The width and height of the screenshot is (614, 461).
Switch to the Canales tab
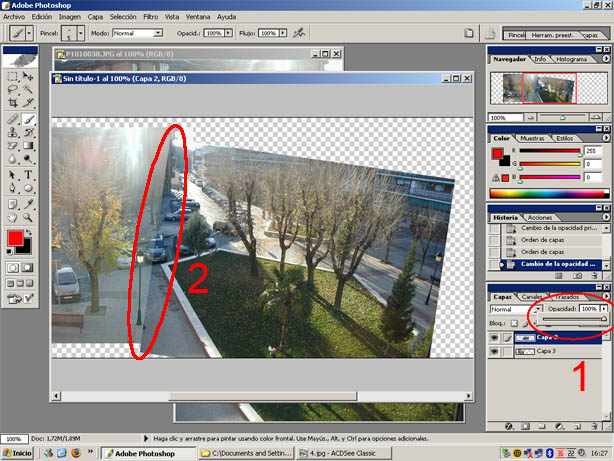click(533, 297)
